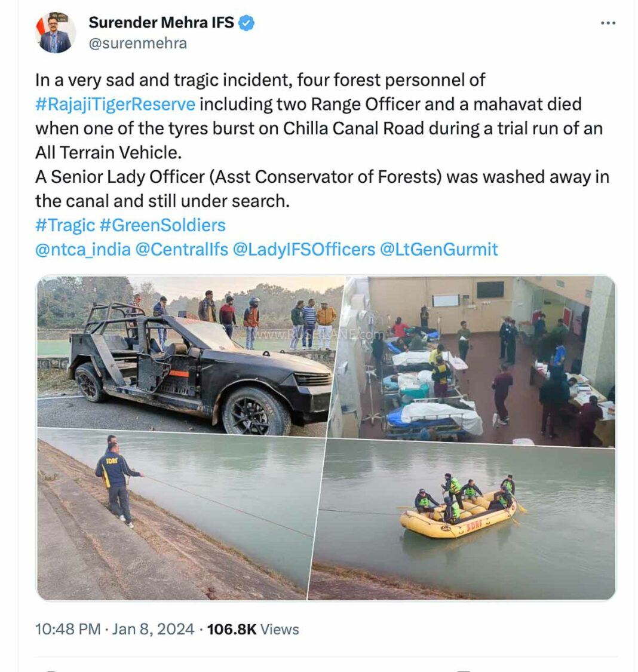638x672 pixels.
Task: Click the blue verified badge icon
Action: 246,23
